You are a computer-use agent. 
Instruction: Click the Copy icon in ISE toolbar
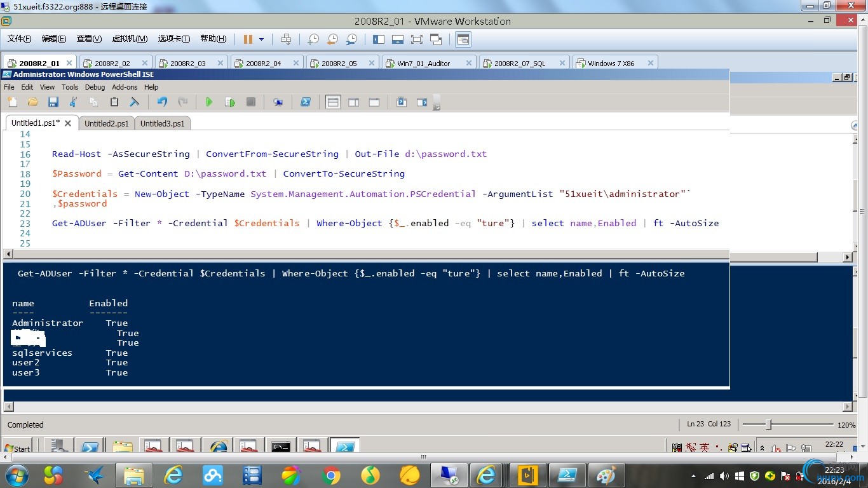tap(93, 102)
